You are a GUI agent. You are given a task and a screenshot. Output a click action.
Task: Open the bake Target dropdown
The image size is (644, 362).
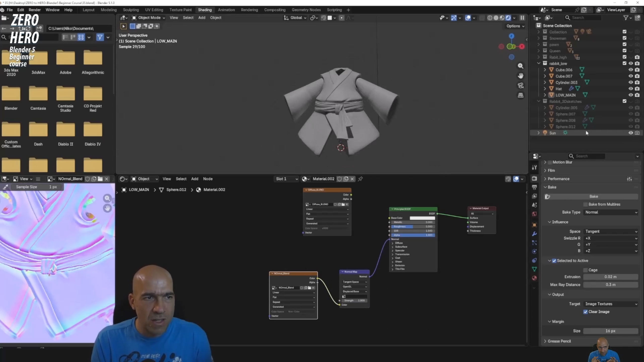coord(611,304)
